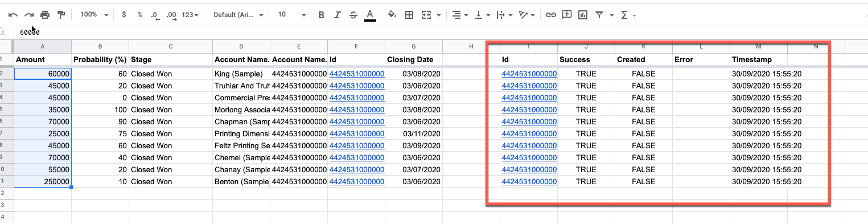Image resolution: width=868 pixels, height=223 pixels.
Task: Select the Closing Date header cell
Action: 414,59
